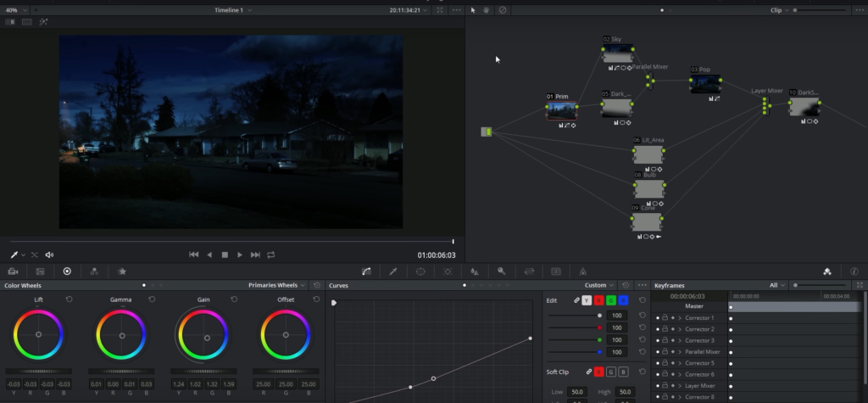Open the Key palette icon
The image size is (868, 403).
502,271
